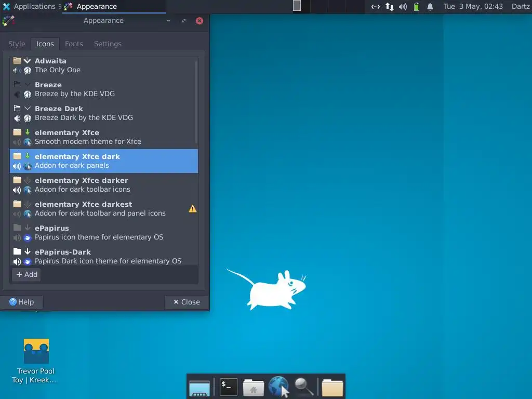532x399 pixels.
Task: Select the Appearance taskbar window button
Action: (114, 6)
